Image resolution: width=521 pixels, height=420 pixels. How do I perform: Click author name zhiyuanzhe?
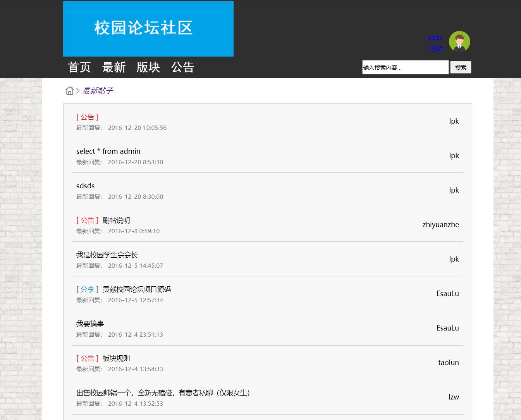click(x=440, y=224)
